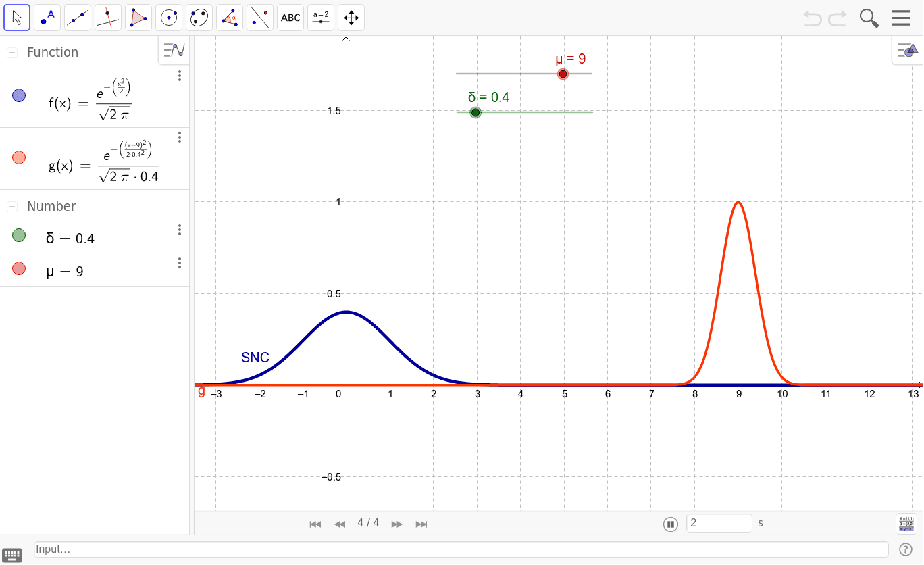This screenshot has width=924, height=565.
Task: Open more options for μ = 9
Action: 180,263
